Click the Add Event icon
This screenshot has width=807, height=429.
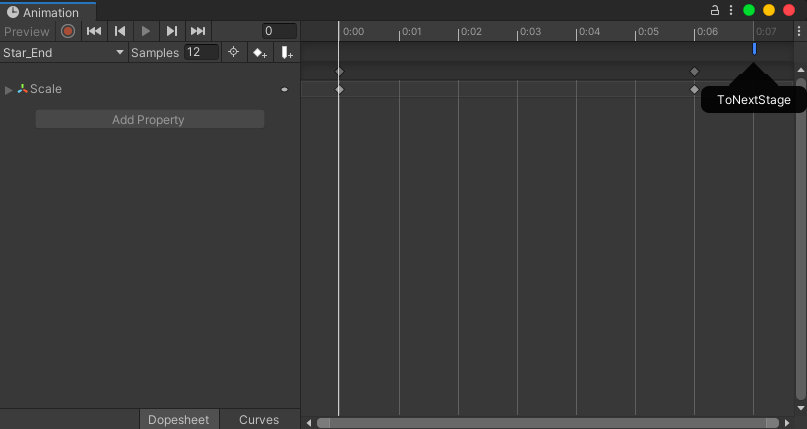(287, 52)
